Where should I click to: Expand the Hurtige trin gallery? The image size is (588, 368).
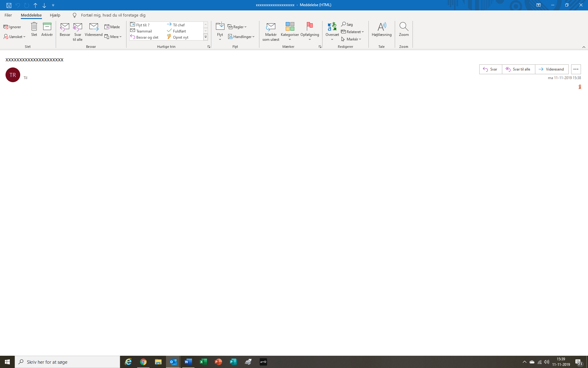pyautogui.click(x=206, y=37)
